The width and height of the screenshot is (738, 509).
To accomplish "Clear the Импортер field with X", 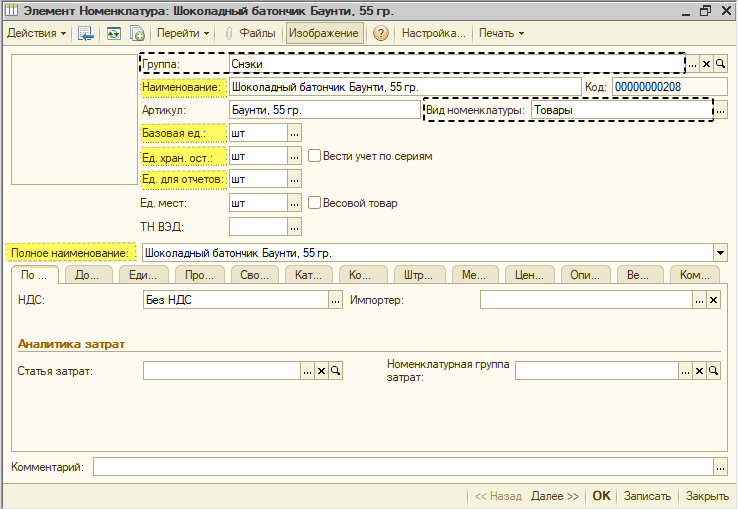I will point(714,300).
